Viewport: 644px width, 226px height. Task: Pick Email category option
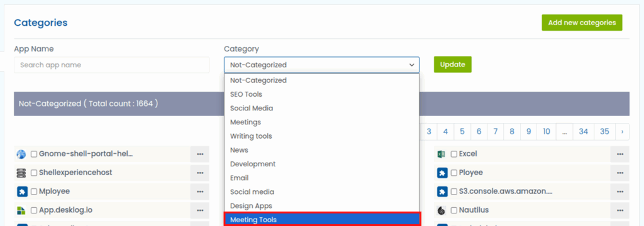[x=321, y=178]
